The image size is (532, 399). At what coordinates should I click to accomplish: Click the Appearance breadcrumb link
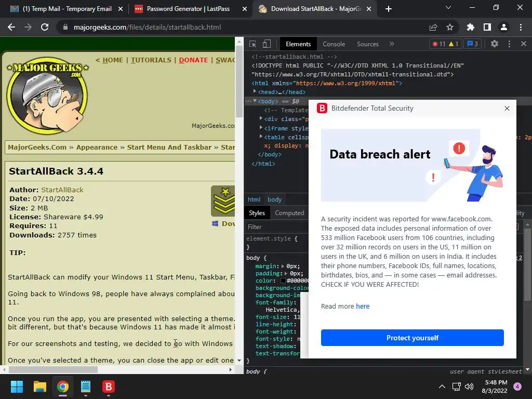click(97, 147)
